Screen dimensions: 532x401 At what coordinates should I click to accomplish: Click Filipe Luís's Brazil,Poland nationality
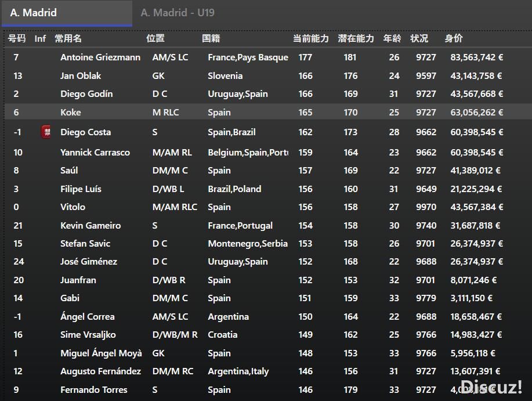click(234, 189)
